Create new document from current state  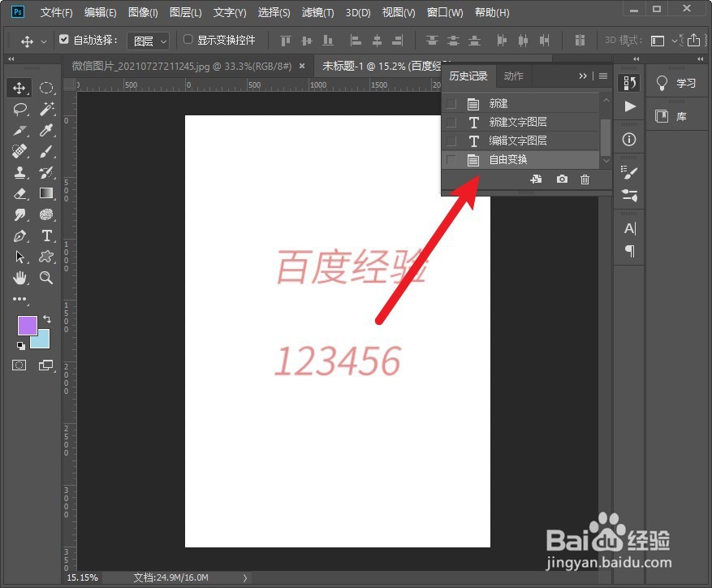(536, 179)
